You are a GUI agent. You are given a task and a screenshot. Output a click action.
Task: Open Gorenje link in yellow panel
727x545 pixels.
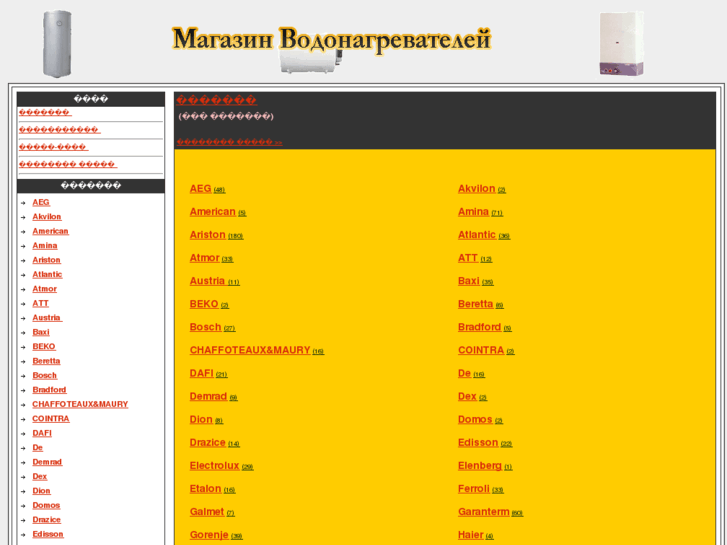(216, 535)
